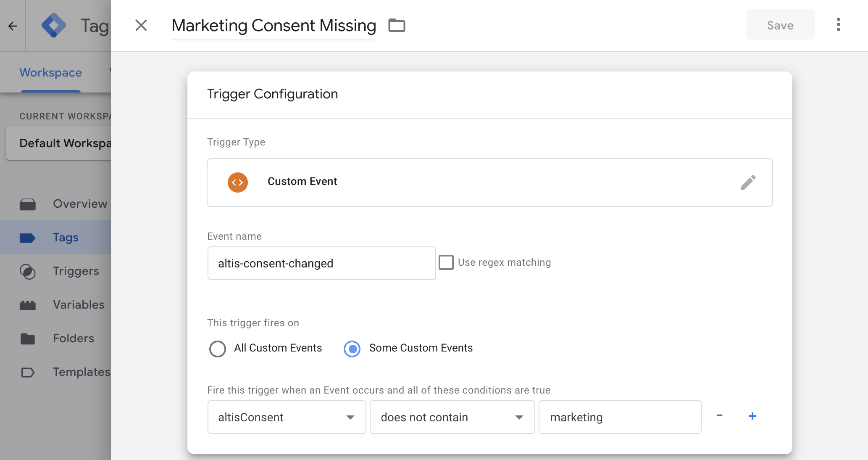This screenshot has height=460, width=868.
Task: Open the does not contain operator dropdown
Action: (452, 417)
